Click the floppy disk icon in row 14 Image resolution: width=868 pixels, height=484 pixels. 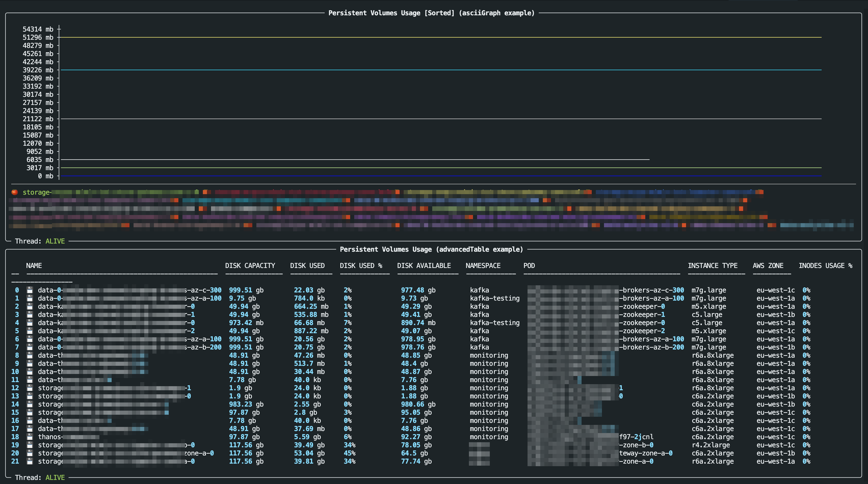click(30, 404)
